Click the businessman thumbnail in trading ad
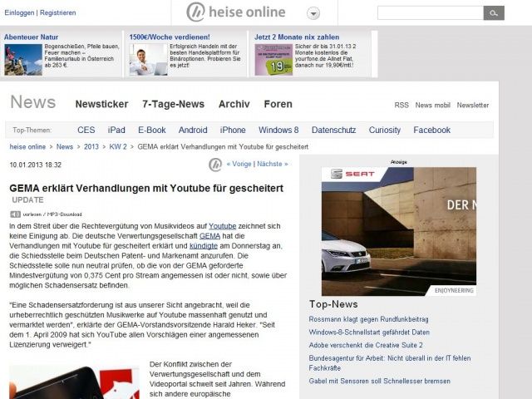 (x=148, y=60)
